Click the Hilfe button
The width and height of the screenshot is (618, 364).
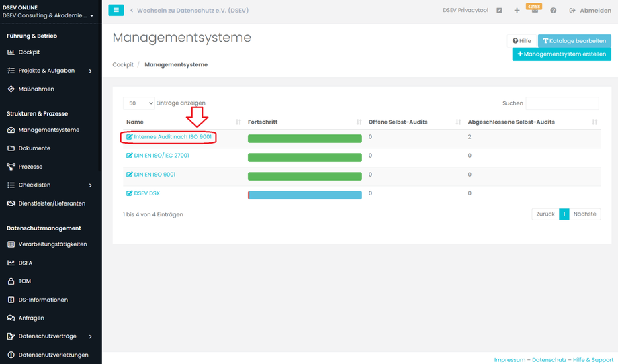click(x=522, y=40)
